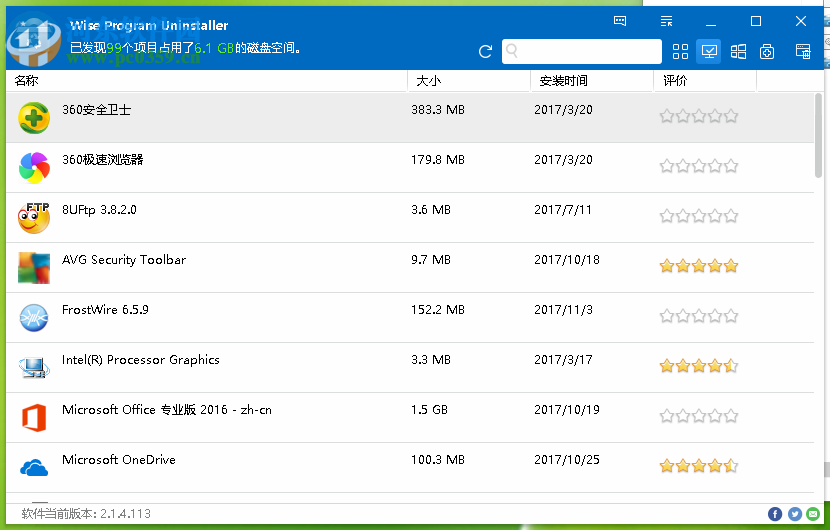The height and width of the screenshot is (530, 830).
Task: Click the AVG Security Toolbar icon
Action: pos(34,267)
